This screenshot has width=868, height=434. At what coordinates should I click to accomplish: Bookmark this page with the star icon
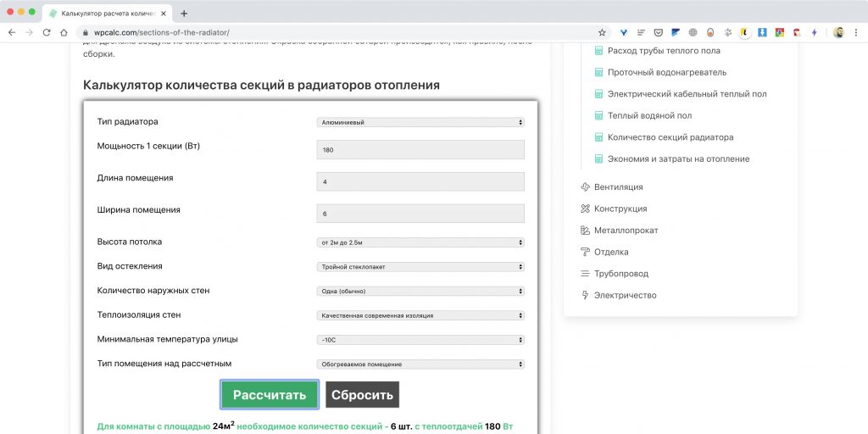[x=602, y=32]
